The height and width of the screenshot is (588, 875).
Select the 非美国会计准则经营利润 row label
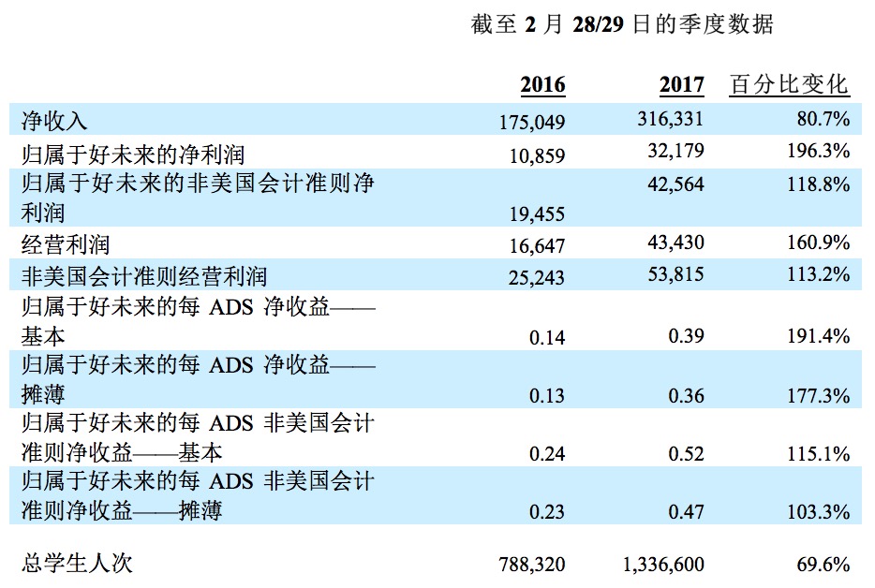144,275
